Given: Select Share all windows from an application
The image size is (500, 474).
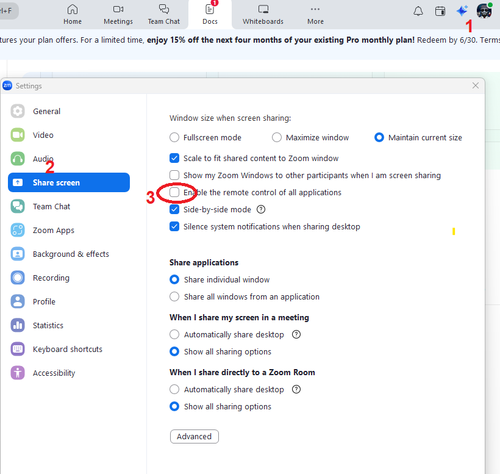Looking at the screenshot, I should click(174, 296).
